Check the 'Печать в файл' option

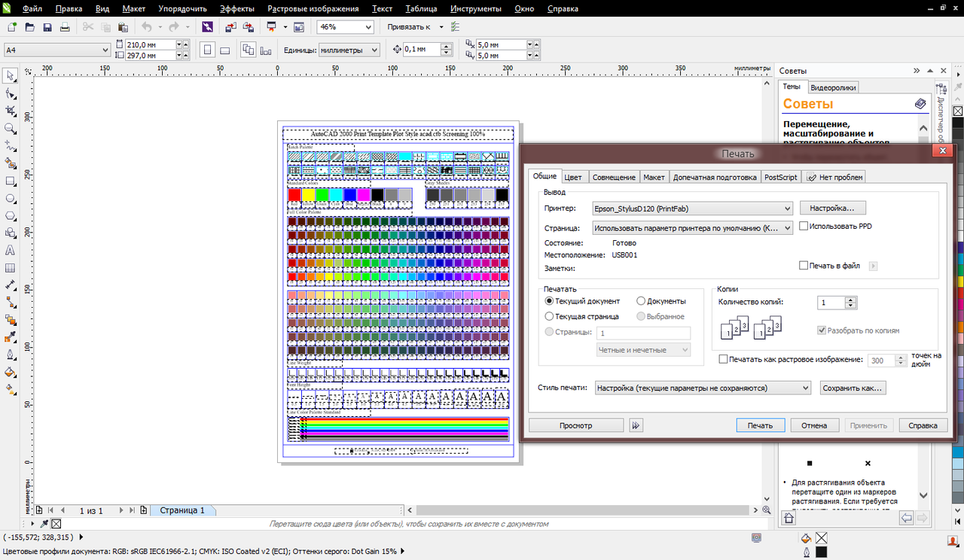click(x=804, y=265)
